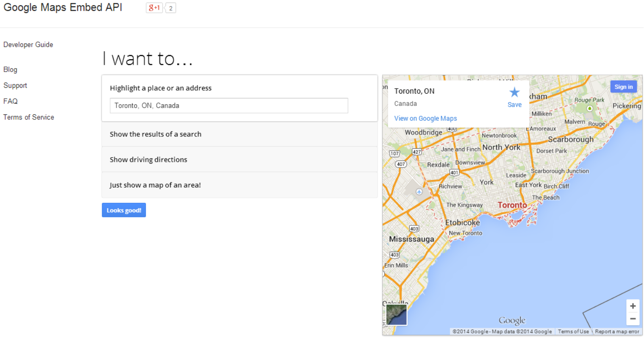
Task: Click the Google +1 button
Action: coord(154,8)
